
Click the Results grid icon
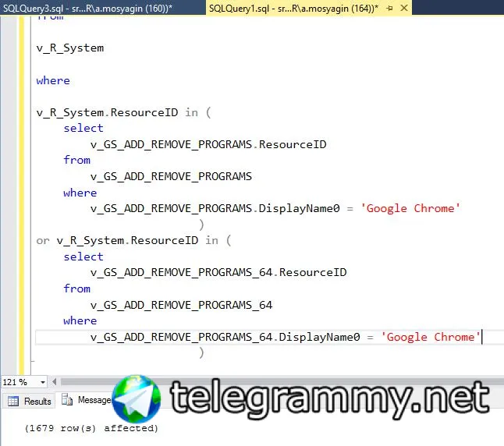tap(13, 401)
